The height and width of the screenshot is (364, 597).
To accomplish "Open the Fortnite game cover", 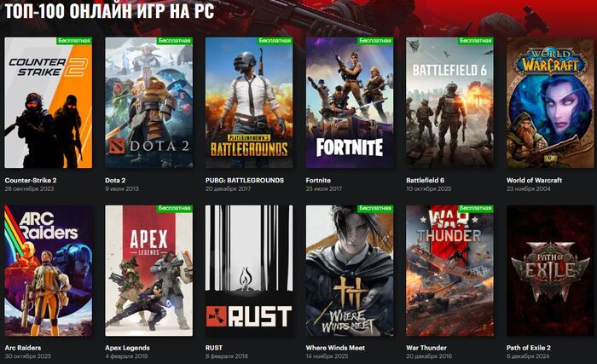I will (350, 103).
